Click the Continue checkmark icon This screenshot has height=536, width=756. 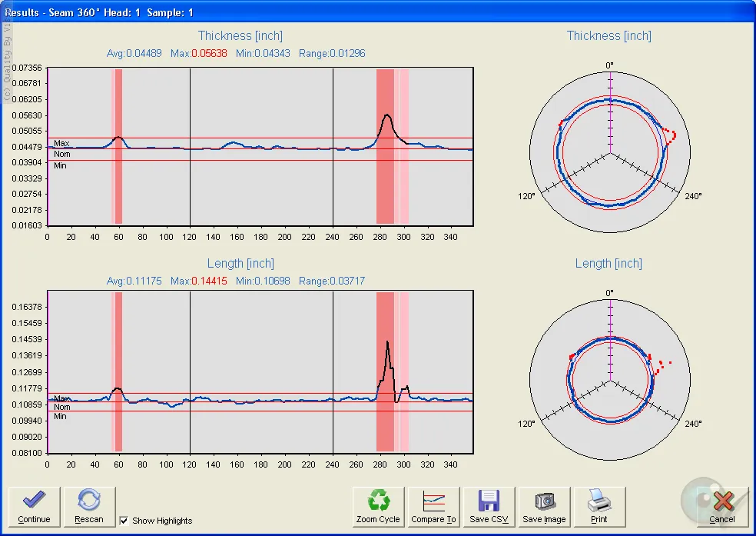coord(34,501)
